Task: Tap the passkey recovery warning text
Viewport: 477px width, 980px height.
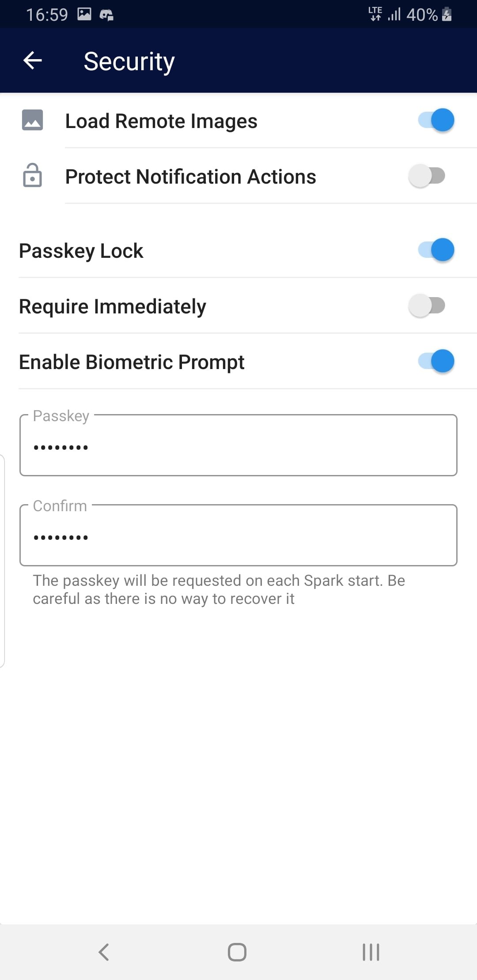Action: coord(219,590)
